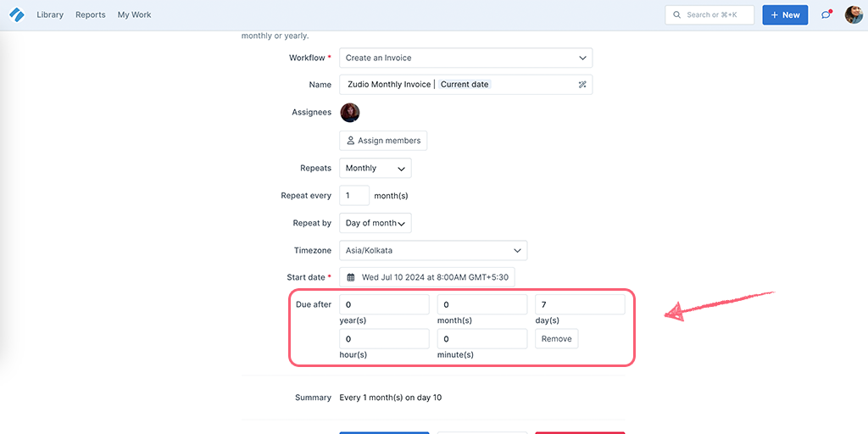Open the user profile avatar menu
The height and width of the screenshot is (434, 868).
[x=853, y=15]
